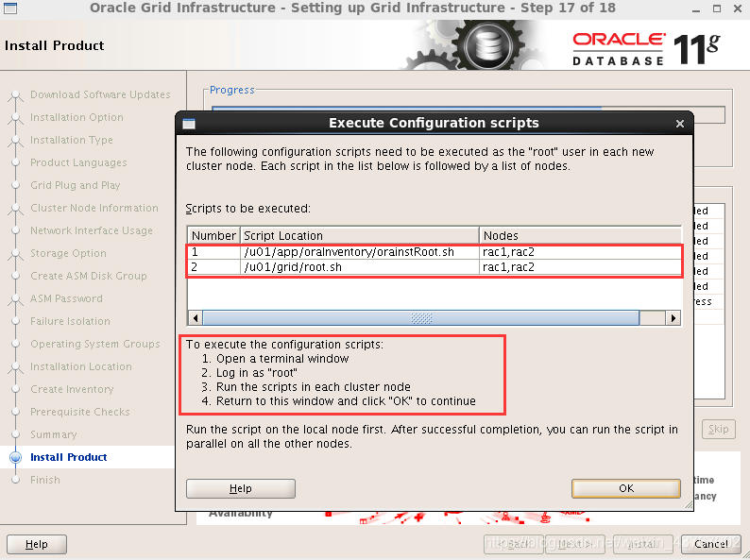Click the Oracle Database 11g logo
750x560 pixels.
click(x=646, y=49)
